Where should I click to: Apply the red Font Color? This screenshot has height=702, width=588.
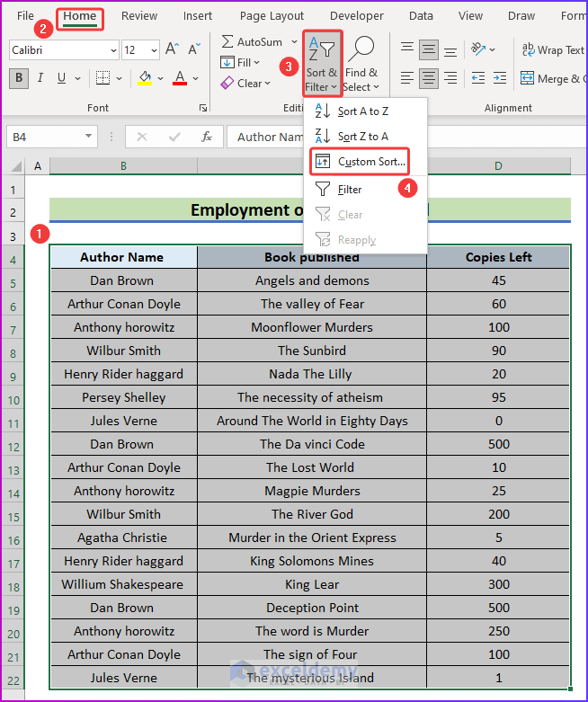point(180,78)
